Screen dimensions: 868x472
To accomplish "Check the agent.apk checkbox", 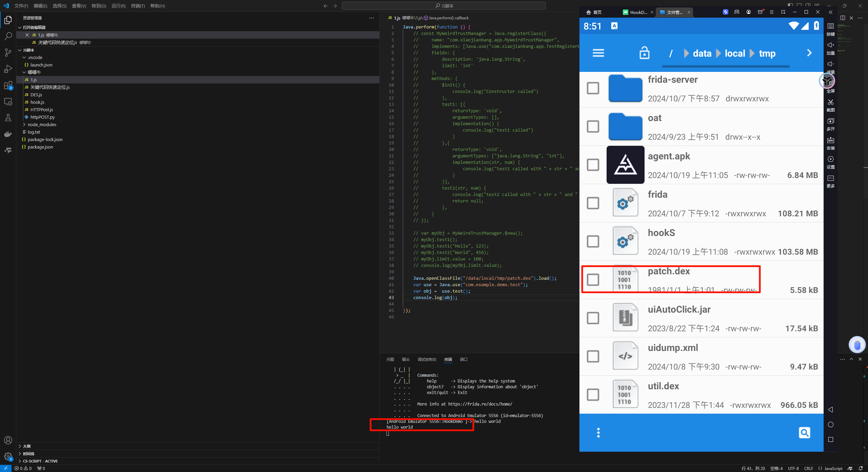I will click(x=593, y=165).
